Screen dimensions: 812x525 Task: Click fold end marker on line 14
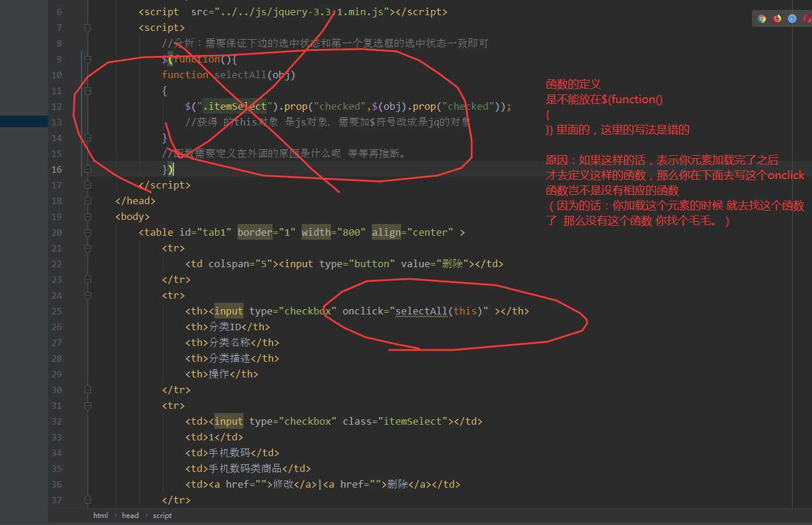tap(88, 138)
